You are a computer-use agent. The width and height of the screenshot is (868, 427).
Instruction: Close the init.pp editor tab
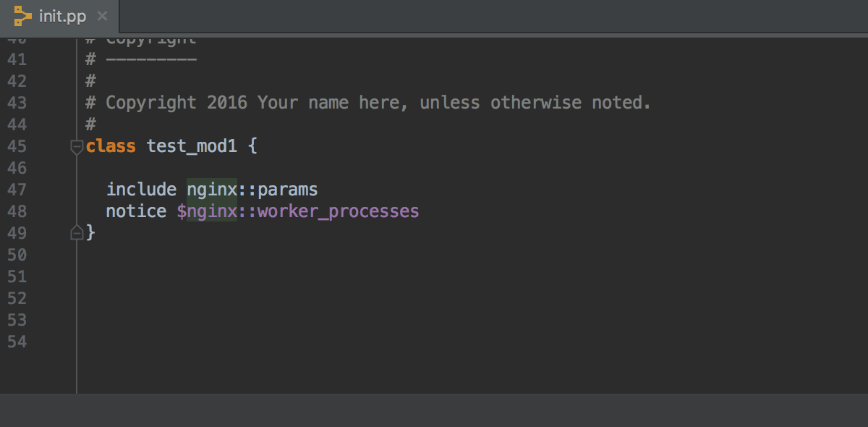point(102,16)
